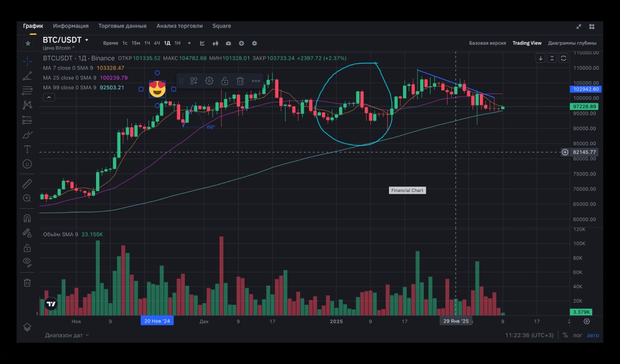This screenshot has height=364, width=620.
Task: Remove drawings with sidebar trash icon
Action: (x=28, y=282)
